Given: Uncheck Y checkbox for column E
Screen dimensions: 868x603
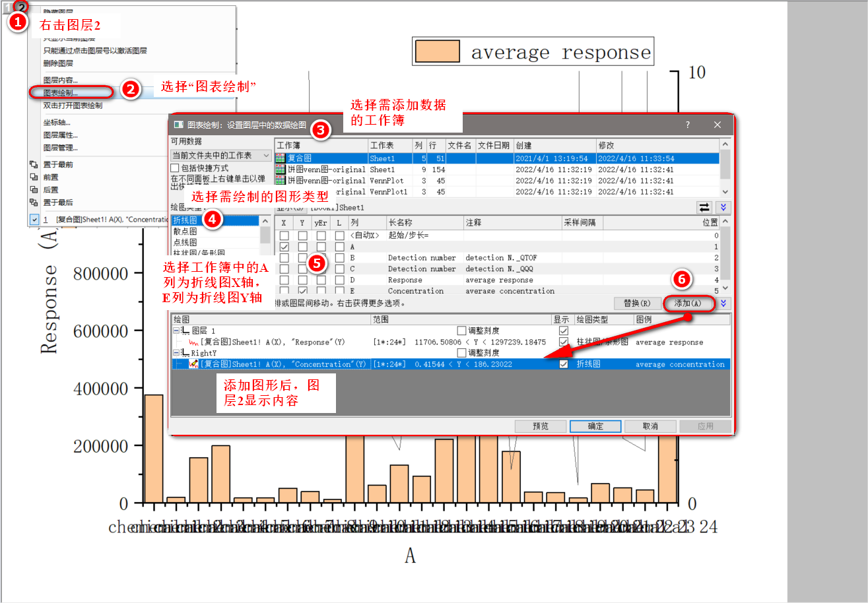Looking at the screenshot, I should coord(302,291).
